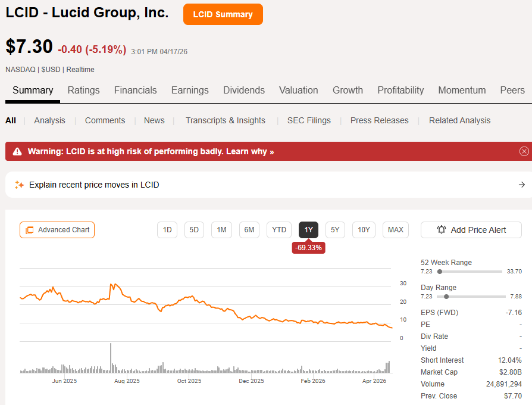
Task: Click the NASDAQ | $USD | Realtime label
Action: (50, 70)
